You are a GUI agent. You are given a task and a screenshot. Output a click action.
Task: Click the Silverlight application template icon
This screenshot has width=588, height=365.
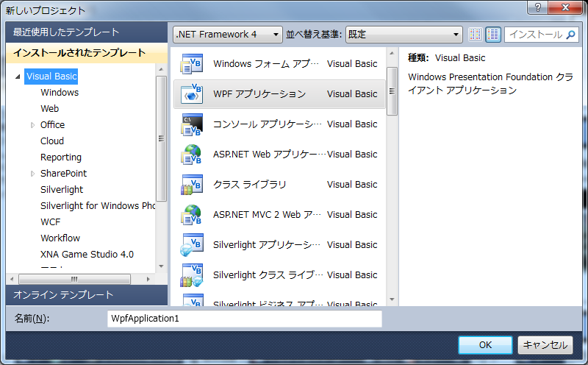[x=192, y=245]
